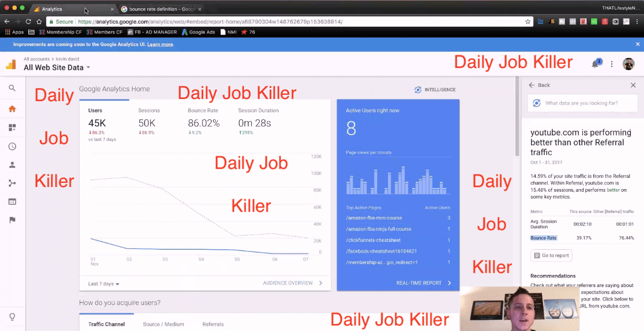Bookmark this page with the star icon

tap(528, 21)
